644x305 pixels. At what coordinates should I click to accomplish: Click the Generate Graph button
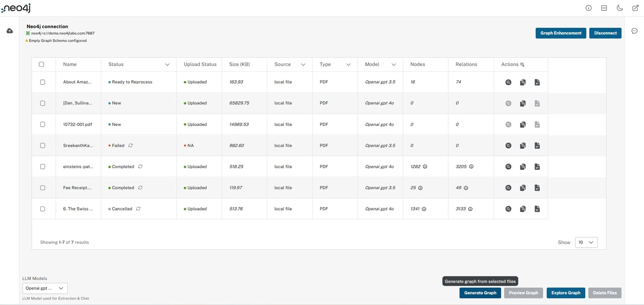pos(480,293)
